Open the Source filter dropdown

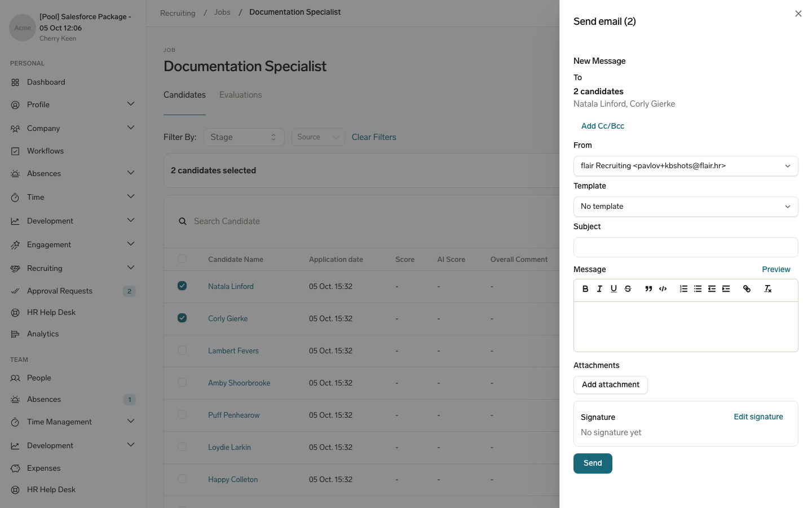[318, 137]
